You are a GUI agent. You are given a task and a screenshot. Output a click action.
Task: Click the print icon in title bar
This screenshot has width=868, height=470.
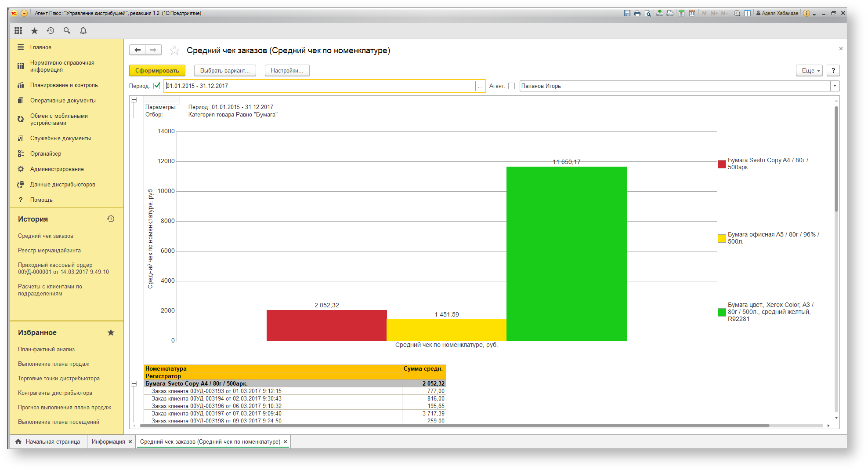[637, 13]
